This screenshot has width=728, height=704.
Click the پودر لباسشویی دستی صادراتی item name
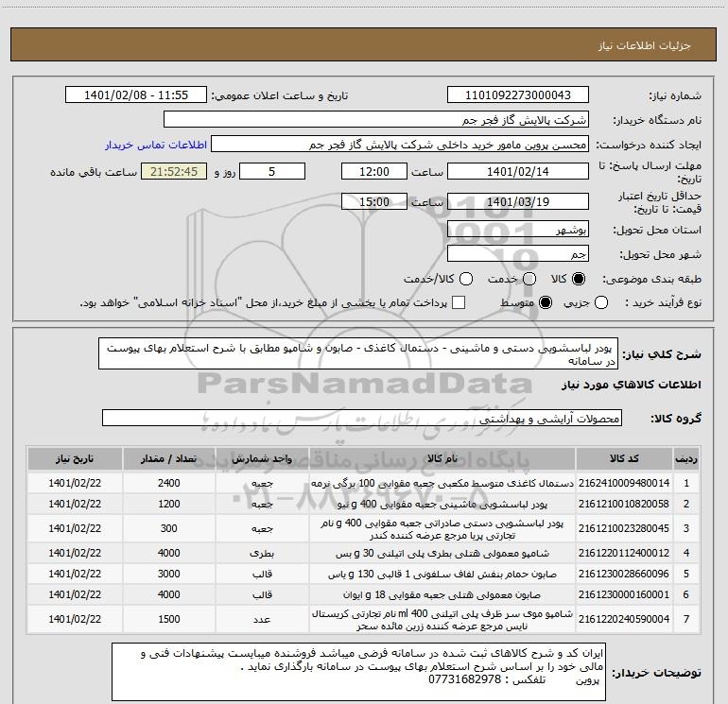(x=442, y=528)
